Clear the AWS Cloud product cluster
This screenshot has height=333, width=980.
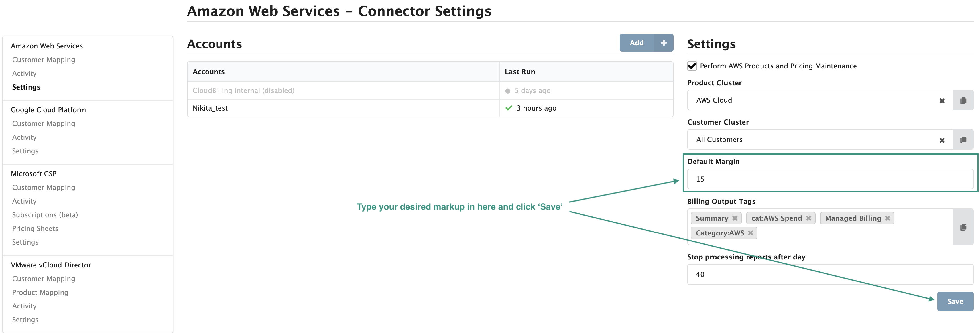pyautogui.click(x=942, y=100)
